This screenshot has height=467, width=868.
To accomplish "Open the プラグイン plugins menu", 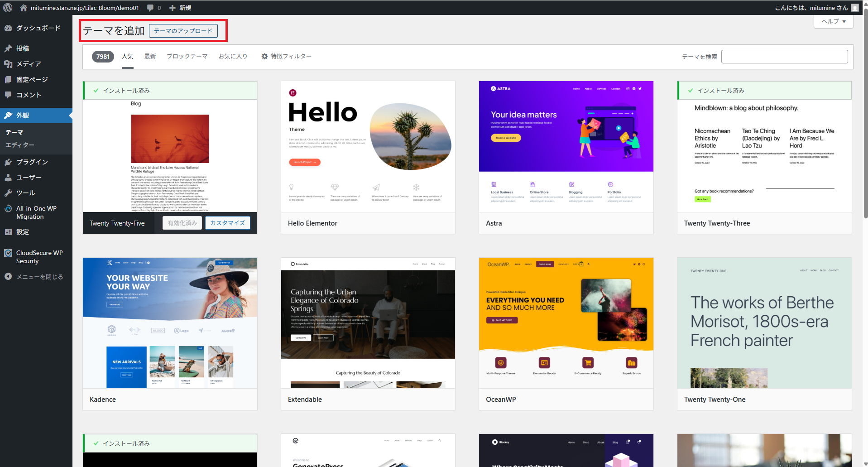I will point(32,162).
